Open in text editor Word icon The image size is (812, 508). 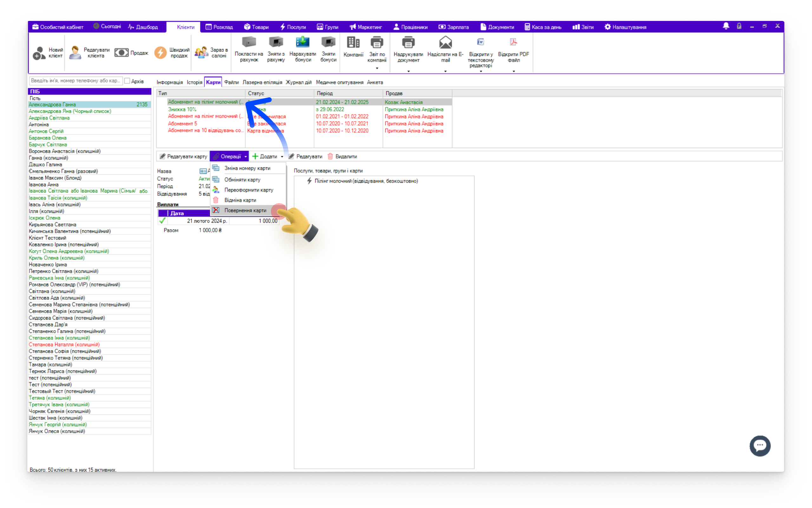click(x=481, y=42)
